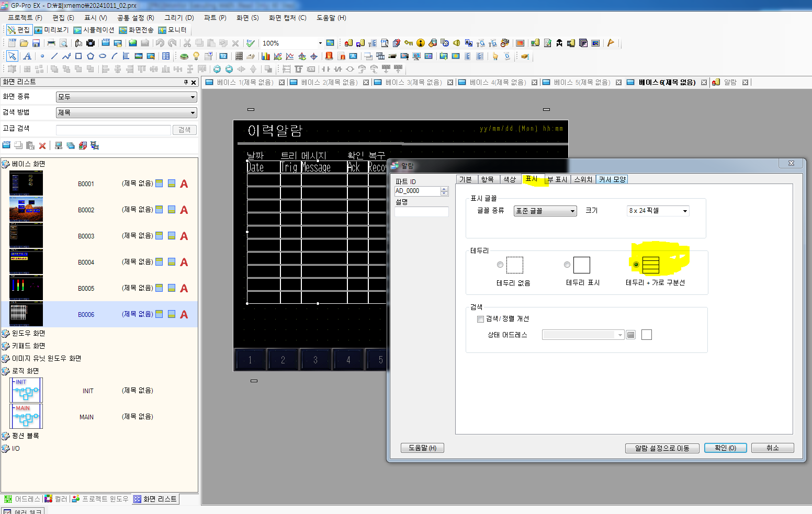Select the 테두리 + 가로 구분선 radio button
The height and width of the screenshot is (514, 812).
[x=636, y=265]
